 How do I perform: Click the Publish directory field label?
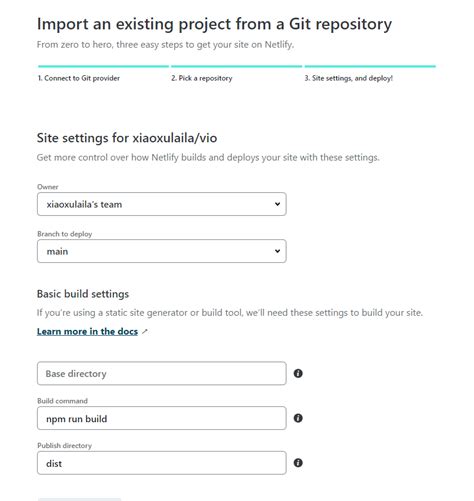(64, 446)
